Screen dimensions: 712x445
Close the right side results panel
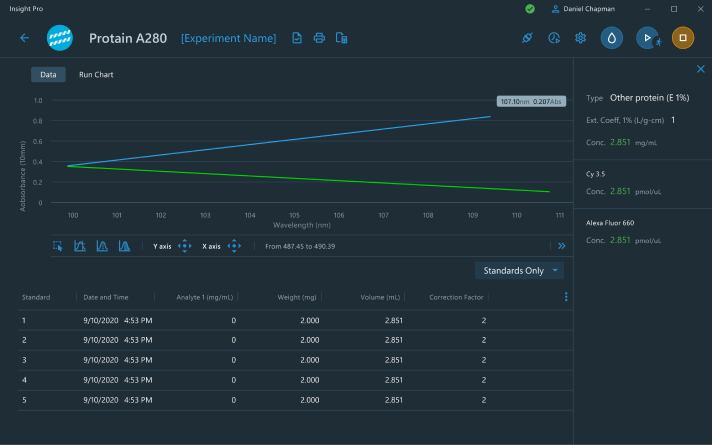tap(700, 69)
